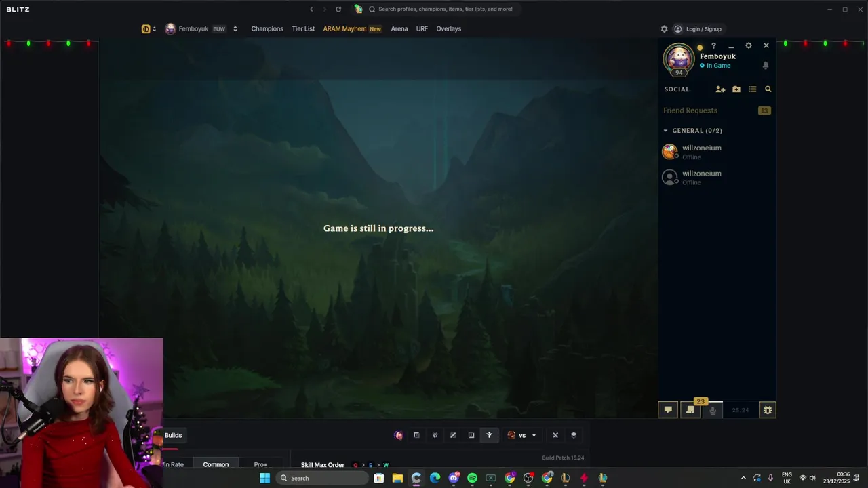The image size is (868, 488).
Task: Click Build Patch 15.24 text
Action: [563, 458]
